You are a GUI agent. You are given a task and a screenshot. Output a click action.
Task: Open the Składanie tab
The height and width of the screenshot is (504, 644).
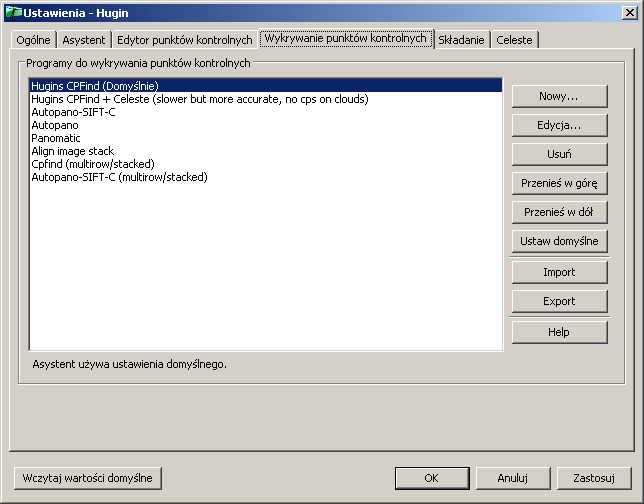pyautogui.click(x=461, y=40)
